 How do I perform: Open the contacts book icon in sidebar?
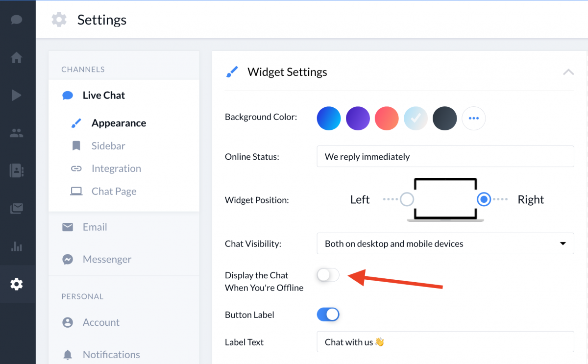17,170
